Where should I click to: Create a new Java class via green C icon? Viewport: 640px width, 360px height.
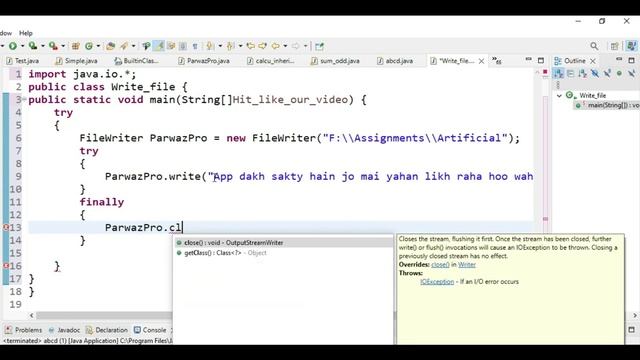(89, 46)
